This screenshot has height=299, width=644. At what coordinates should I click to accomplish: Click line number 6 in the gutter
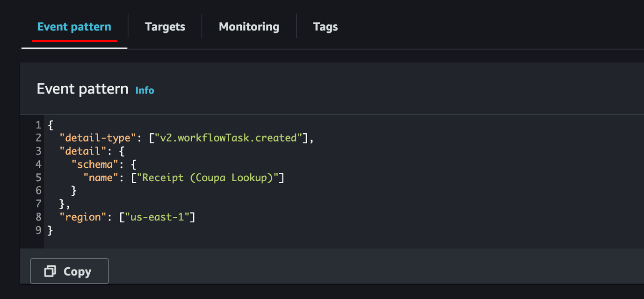38,191
